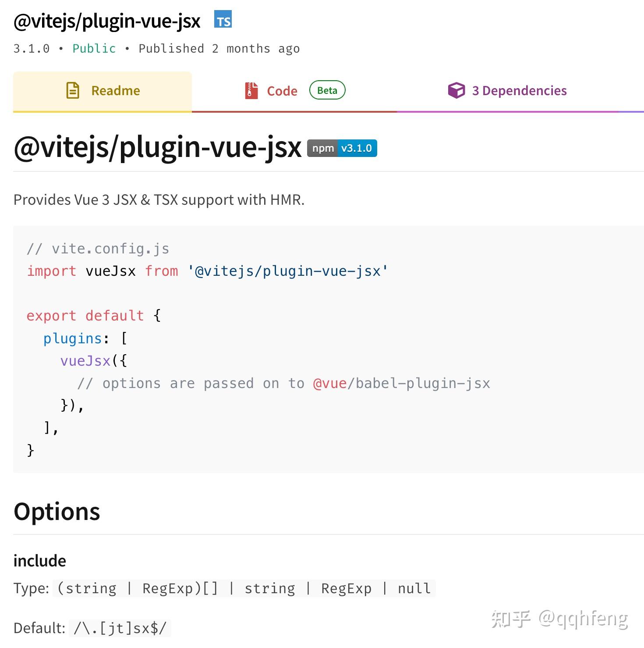Click the npm v3.1.0 version badge

click(342, 148)
